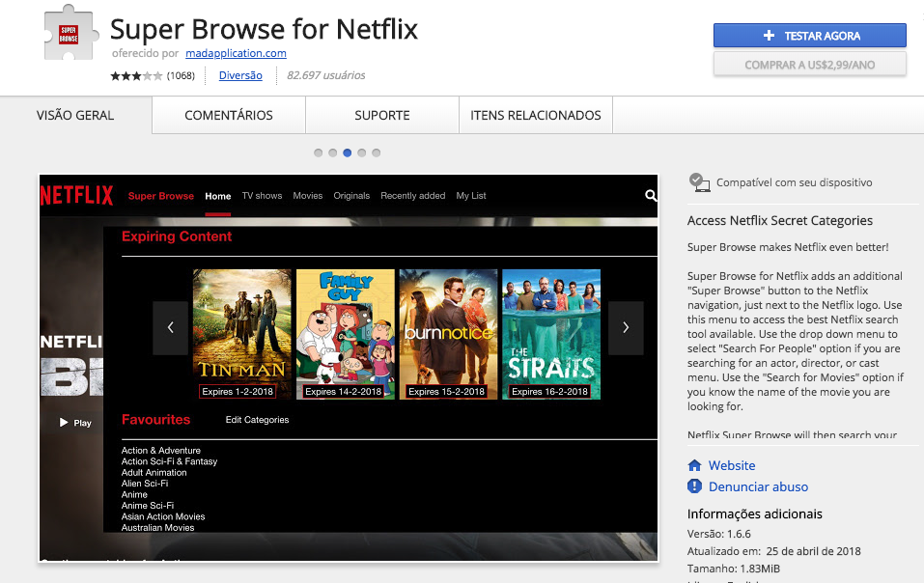Image resolution: width=924 pixels, height=583 pixels.
Task: Click the exclamation icon beside Denunciar abuso
Action: [695, 486]
